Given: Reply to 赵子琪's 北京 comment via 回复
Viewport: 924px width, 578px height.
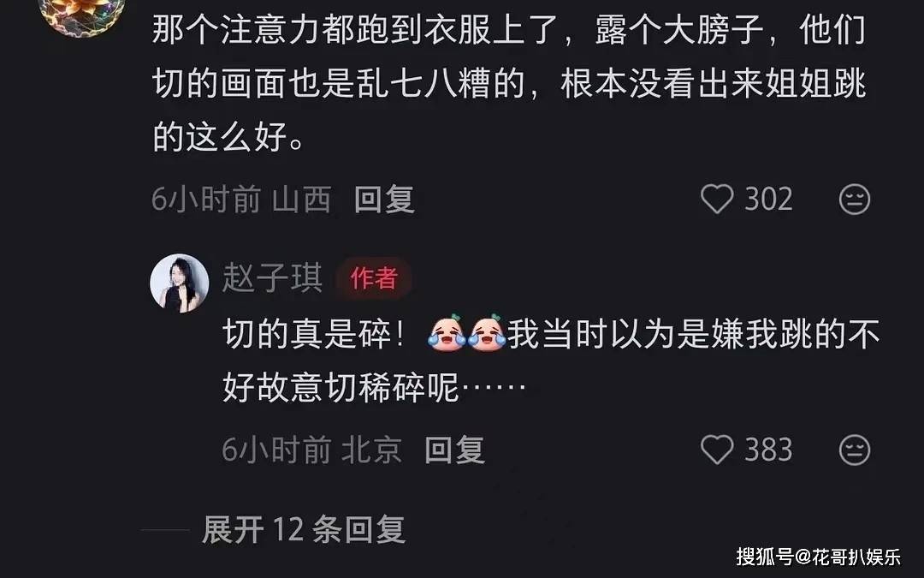Looking at the screenshot, I should pos(454,450).
